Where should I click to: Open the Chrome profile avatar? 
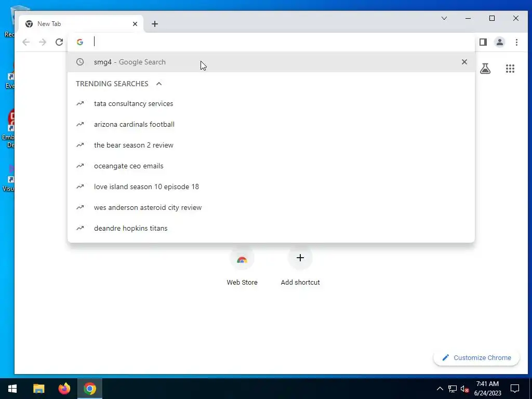coord(500,42)
